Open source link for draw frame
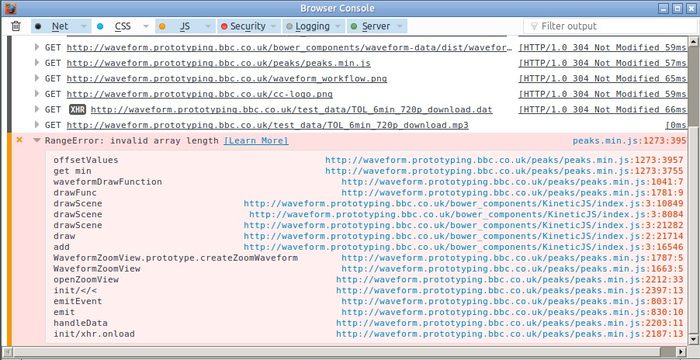This screenshot has height=360, width=700. [463, 236]
